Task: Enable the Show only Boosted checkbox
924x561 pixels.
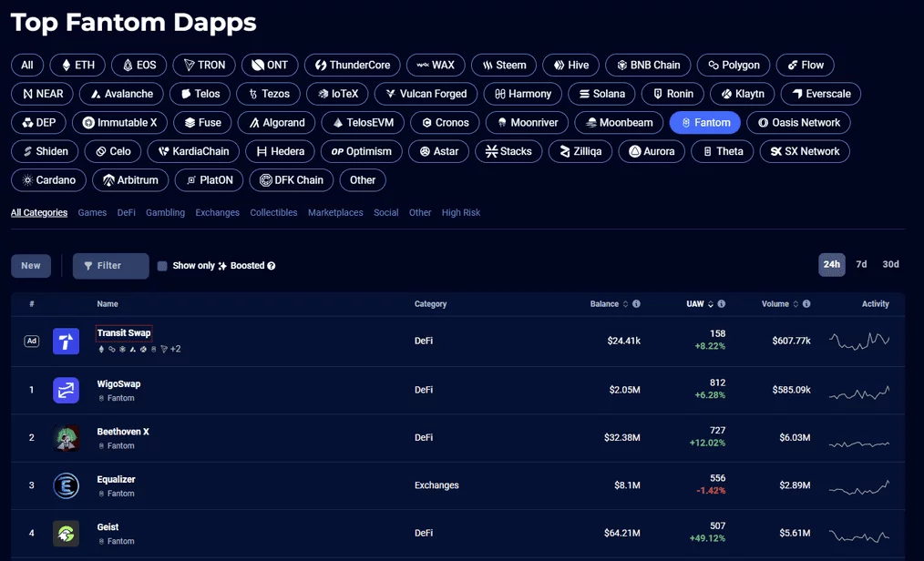Action: tap(160, 265)
